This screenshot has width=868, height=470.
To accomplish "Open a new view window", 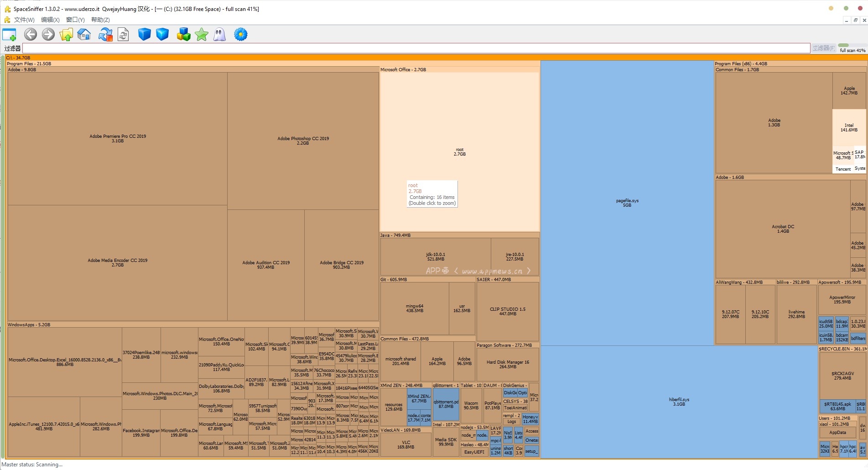I will [9, 35].
